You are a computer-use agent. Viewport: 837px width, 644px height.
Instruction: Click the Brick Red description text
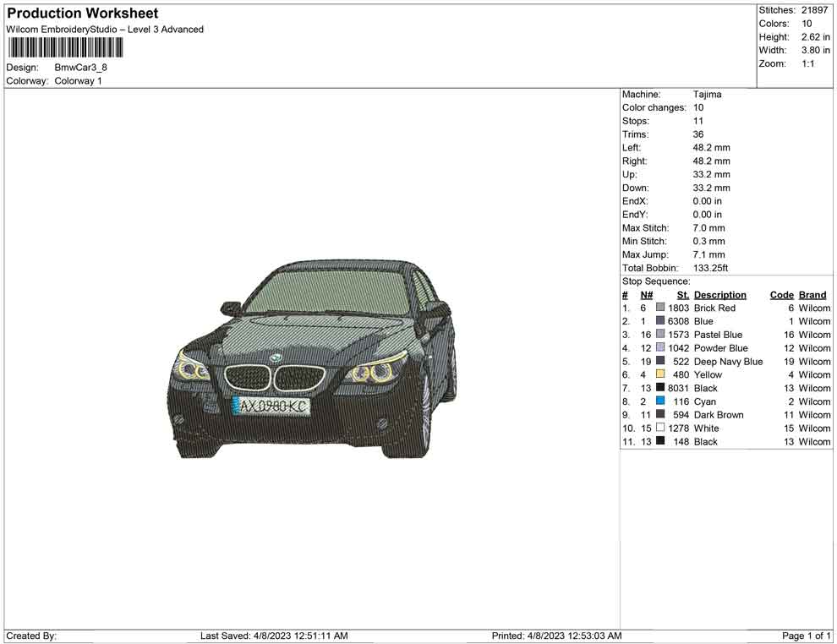tap(714, 308)
